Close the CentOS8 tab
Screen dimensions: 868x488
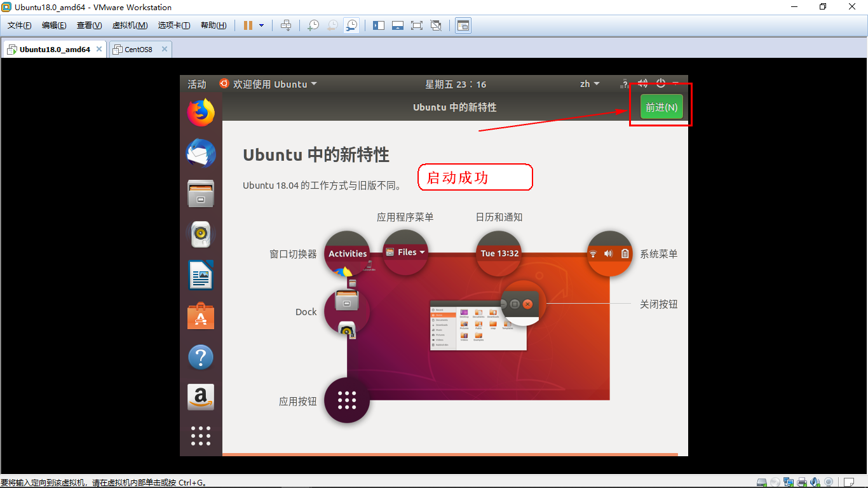tap(165, 49)
